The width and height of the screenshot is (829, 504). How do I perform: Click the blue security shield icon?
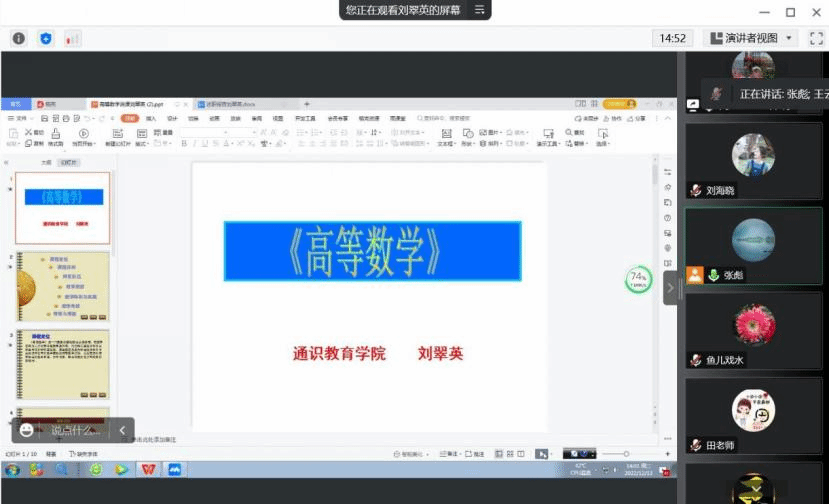[x=45, y=38]
